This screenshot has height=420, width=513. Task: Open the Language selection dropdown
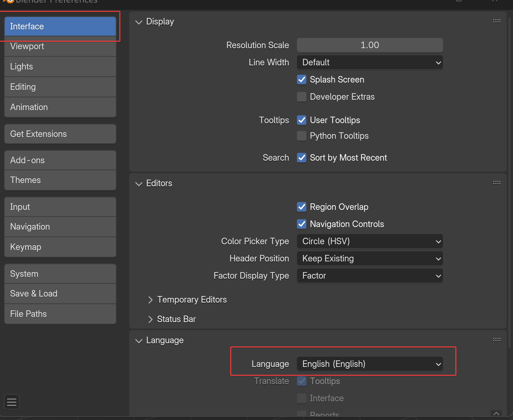tap(370, 364)
